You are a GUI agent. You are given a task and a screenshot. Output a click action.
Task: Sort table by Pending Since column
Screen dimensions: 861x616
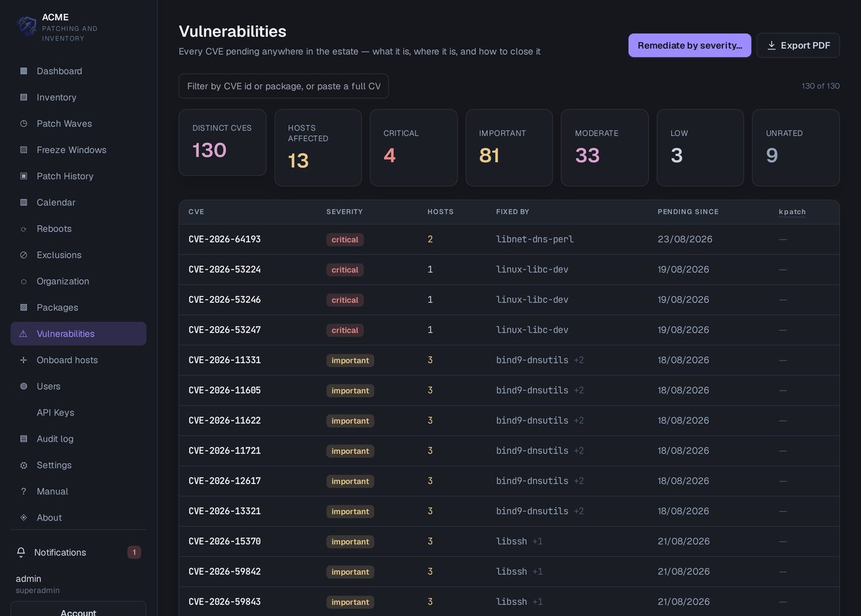[x=688, y=211]
